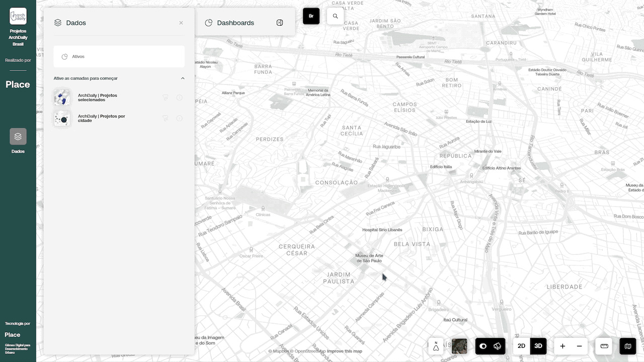The image size is (644, 362).
Task: Expand the Dashboards panel with arrow icon
Action: (x=280, y=23)
